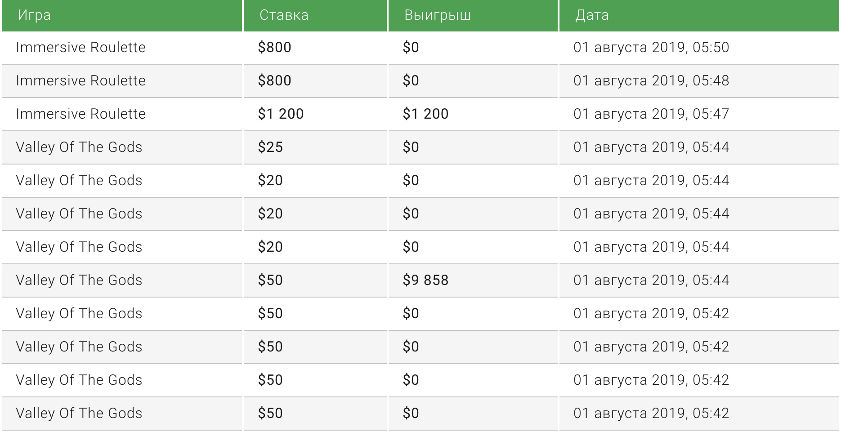Click the Игра column header
The height and width of the screenshot is (436, 868).
(34, 15)
